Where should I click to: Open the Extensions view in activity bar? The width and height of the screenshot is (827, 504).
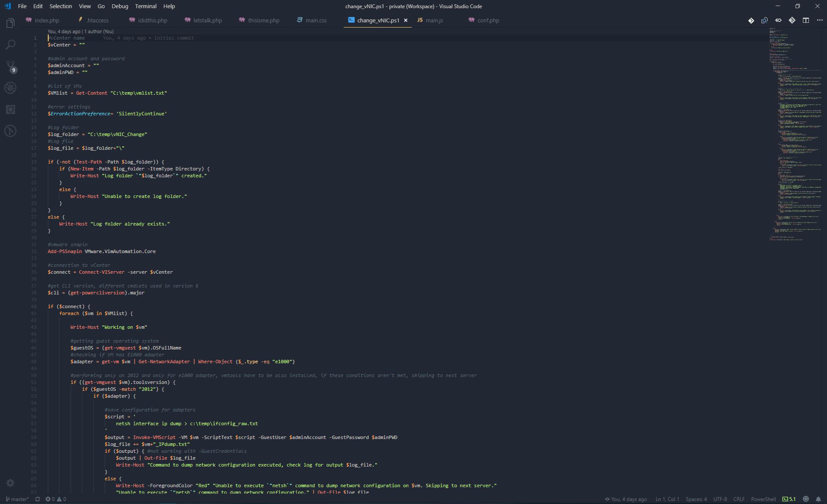click(10, 109)
